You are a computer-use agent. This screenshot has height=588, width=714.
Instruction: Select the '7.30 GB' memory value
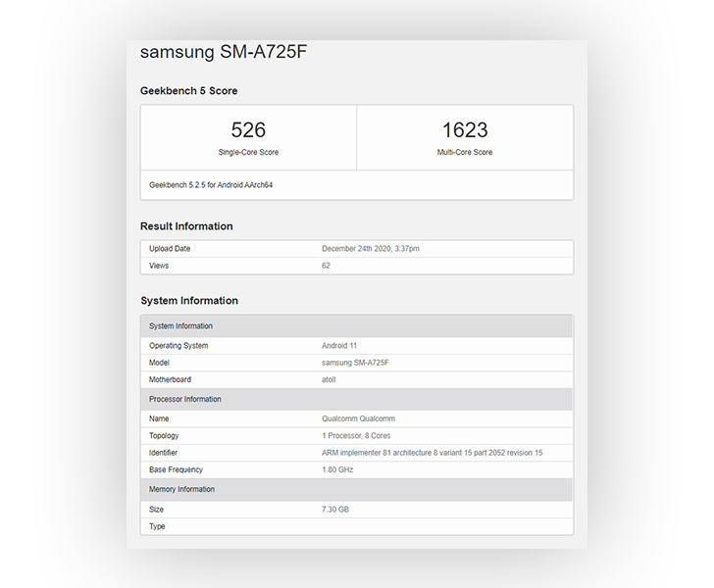(335, 510)
